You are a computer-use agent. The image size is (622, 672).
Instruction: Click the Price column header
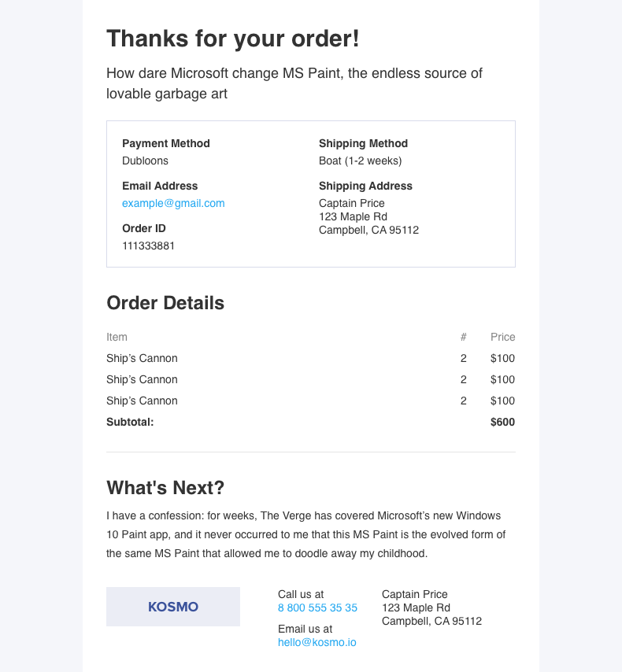pos(502,337)
